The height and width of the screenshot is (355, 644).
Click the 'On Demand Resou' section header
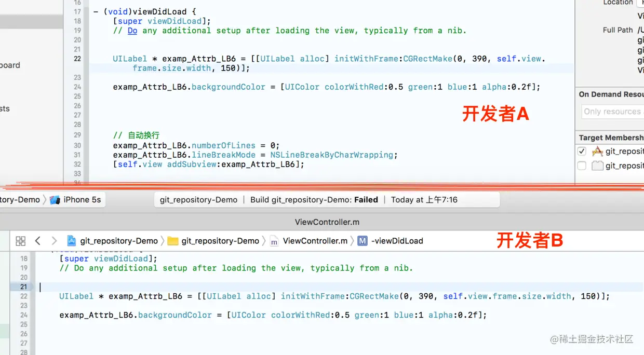tap(611, 94)
